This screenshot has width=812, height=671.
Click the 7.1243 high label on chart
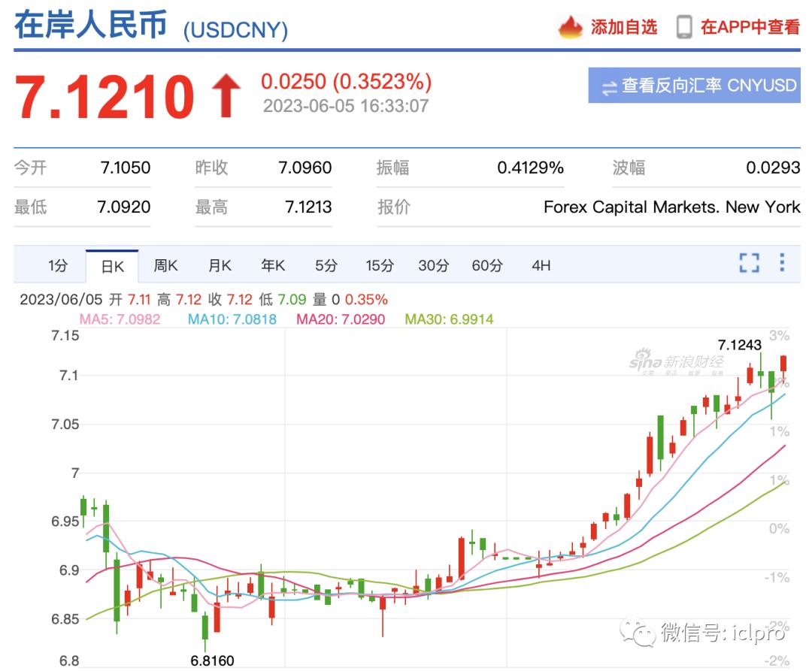[x=740, y=345]
